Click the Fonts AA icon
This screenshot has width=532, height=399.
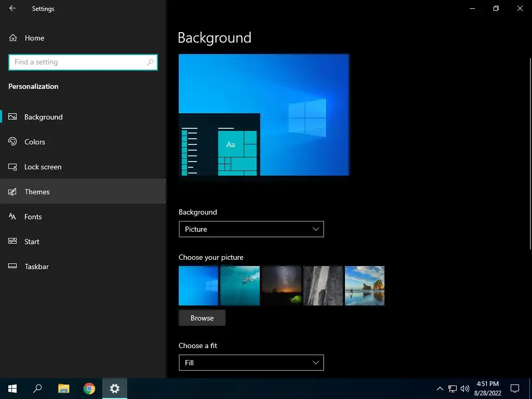12,217
